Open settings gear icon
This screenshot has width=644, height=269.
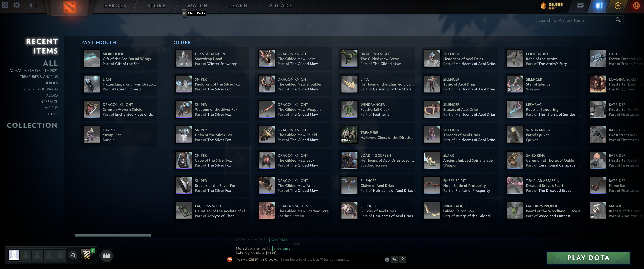tap(17, 5)
